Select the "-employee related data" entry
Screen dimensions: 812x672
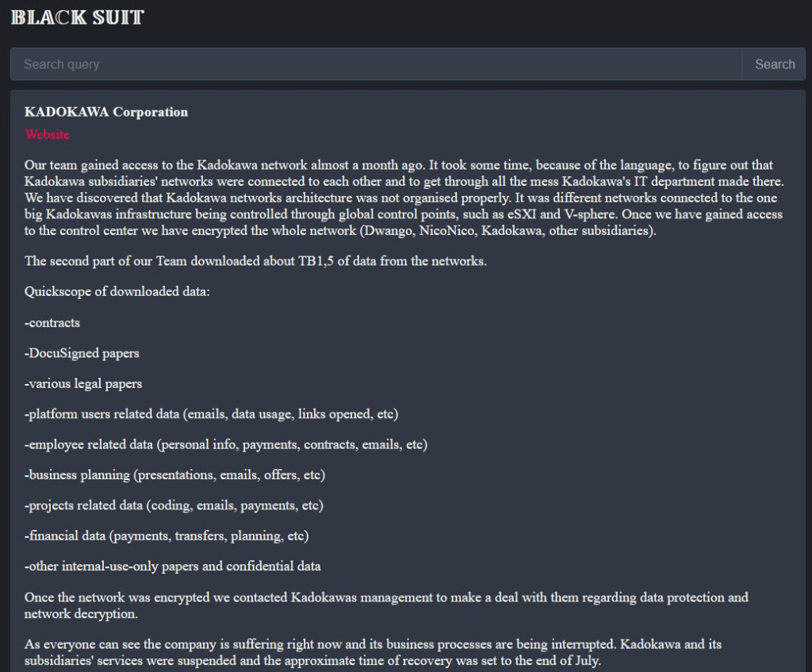[226, 444]
